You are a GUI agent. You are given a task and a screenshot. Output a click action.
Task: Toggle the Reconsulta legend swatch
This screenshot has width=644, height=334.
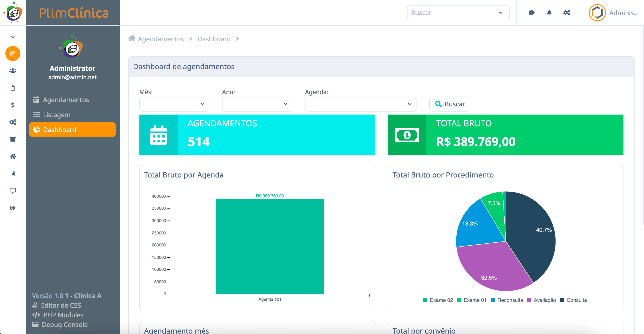pyautogui.click(x=493, y=300)
